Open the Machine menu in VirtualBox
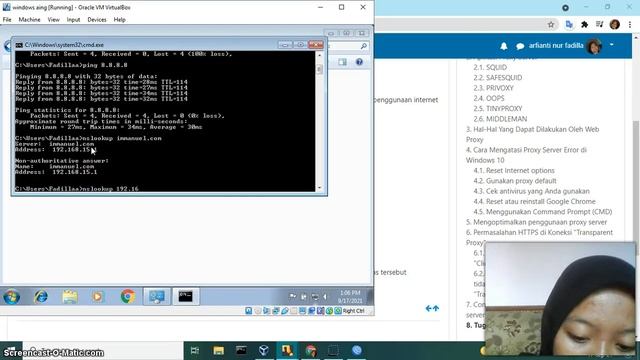Viewport: 640px width, 360px height. point(29,20)
